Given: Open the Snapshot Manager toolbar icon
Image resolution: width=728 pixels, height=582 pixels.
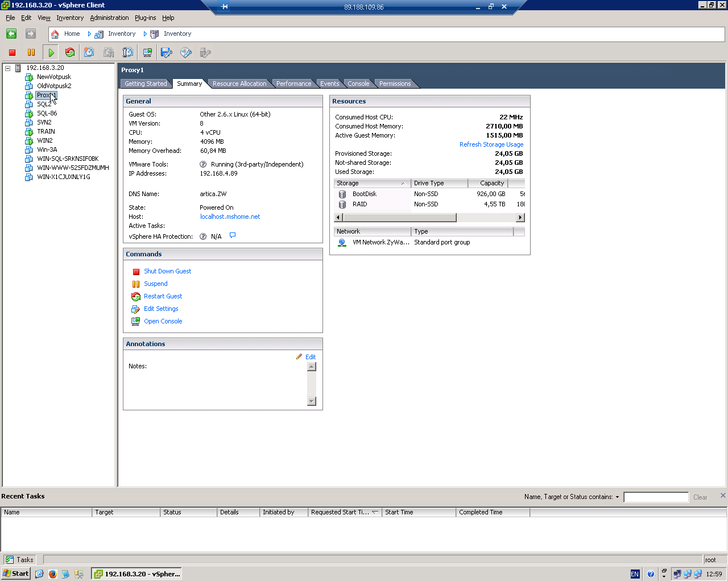Looking at the screenshot, I should (x=128, y=53).
